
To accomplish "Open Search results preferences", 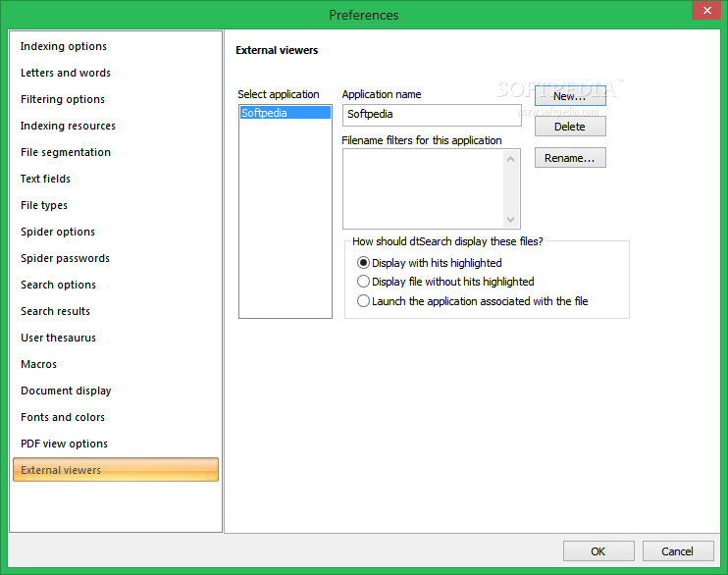I will click(x=55, y=311).
